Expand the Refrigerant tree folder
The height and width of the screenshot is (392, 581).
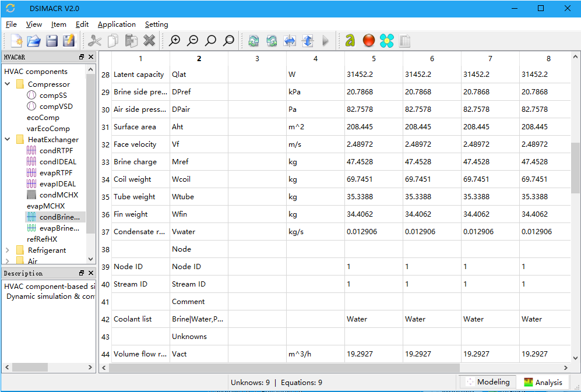(8, 250)
